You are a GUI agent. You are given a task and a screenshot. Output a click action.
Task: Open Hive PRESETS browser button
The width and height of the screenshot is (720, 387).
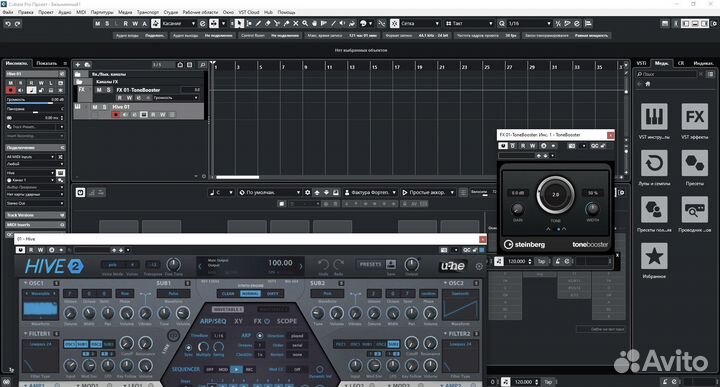pos(370,264)
